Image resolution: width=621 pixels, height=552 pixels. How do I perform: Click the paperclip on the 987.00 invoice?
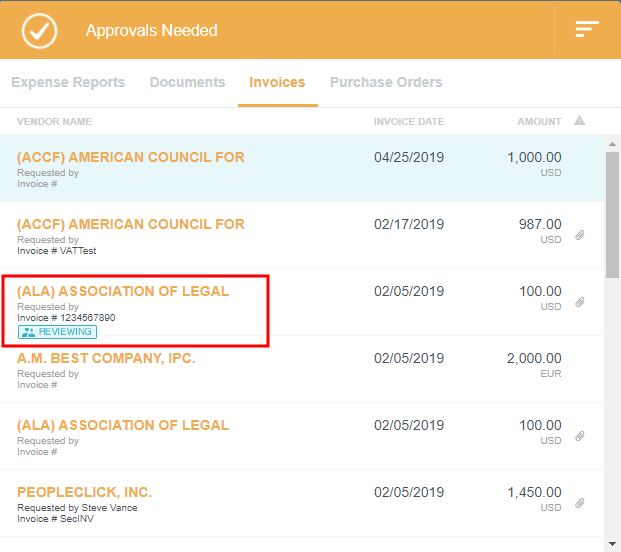(x=580, y=236)
